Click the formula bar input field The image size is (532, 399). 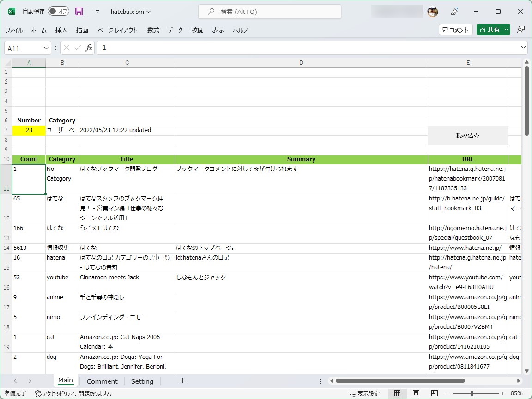pyautogui.click(x=308, y=48)
